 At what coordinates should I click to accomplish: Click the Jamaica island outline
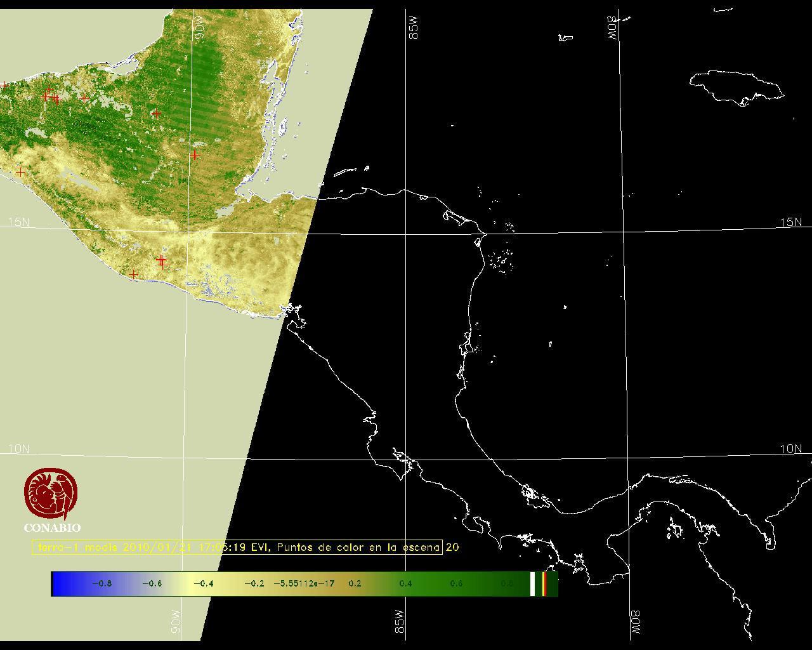(737, 86)
